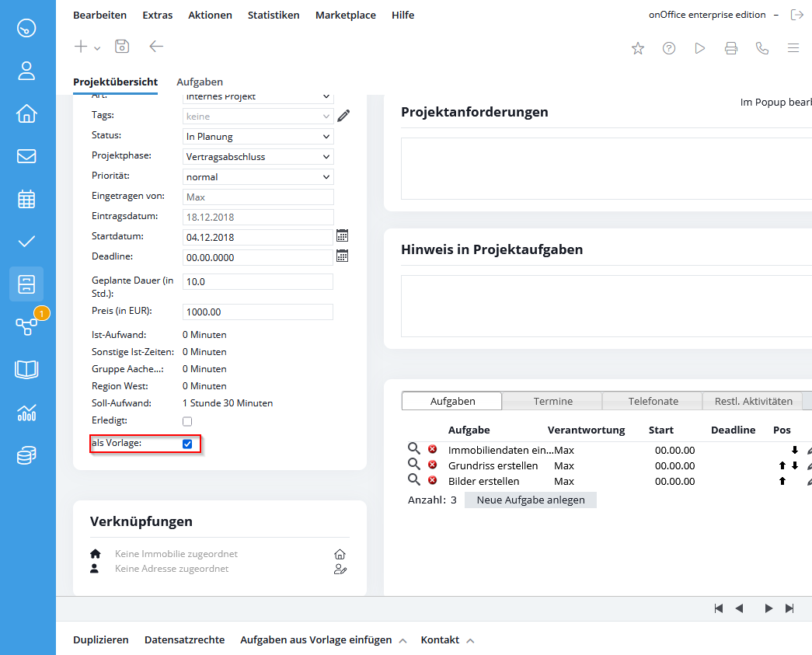This screenshot has height=655, width=812.
Task: Open calendar picker for Deadline
Action: (x=343, y=256)
